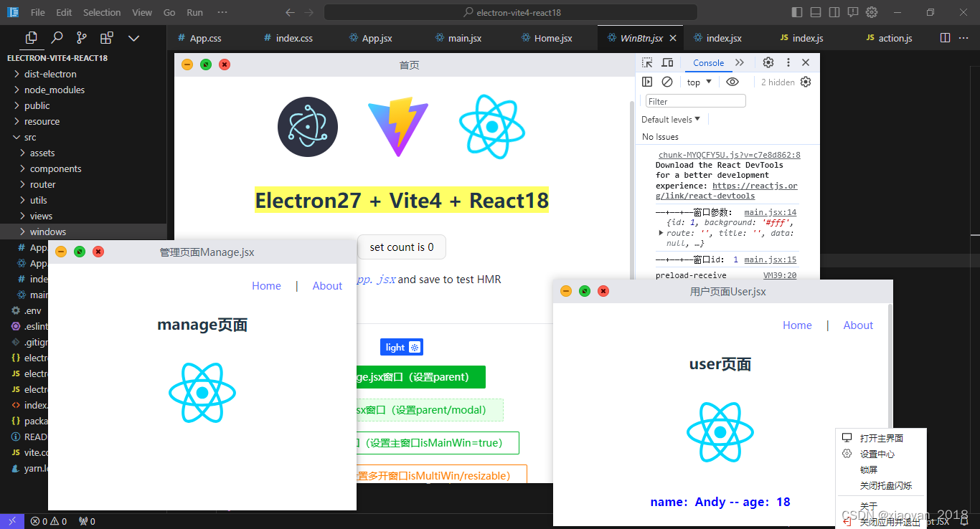Select 关闭托盘闪烁 in the tray menu
This screenshot has height=529, width=980.
881,485
